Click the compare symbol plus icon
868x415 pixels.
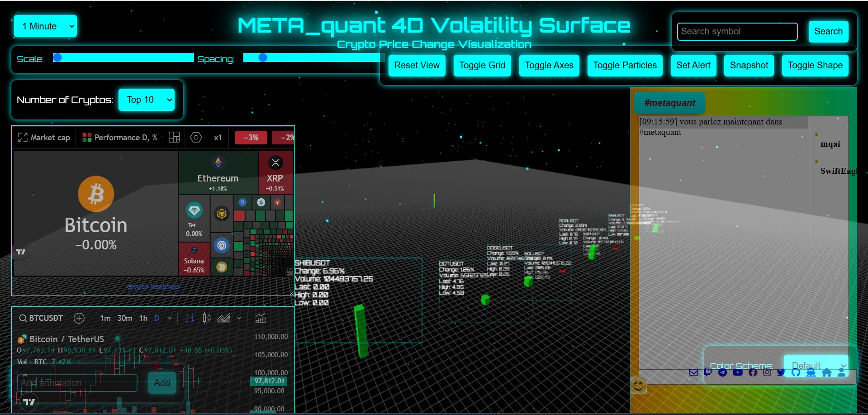click(79, 318)
